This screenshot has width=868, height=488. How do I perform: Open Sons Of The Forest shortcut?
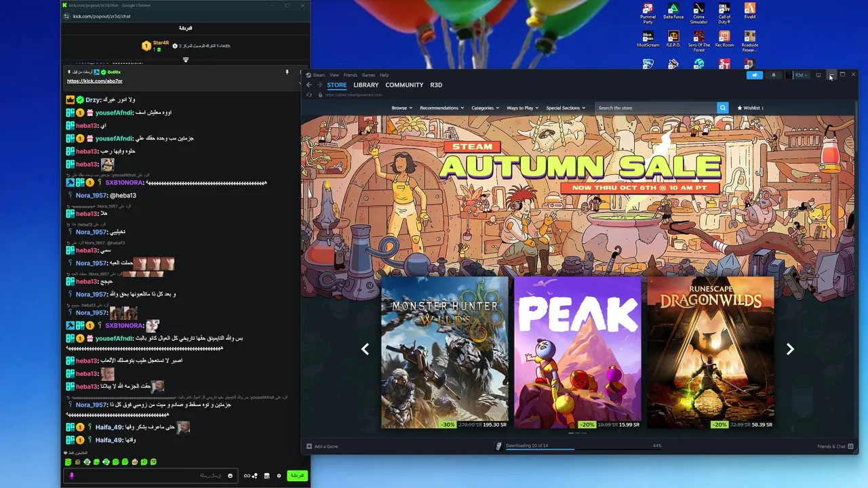tap(698, 41)
